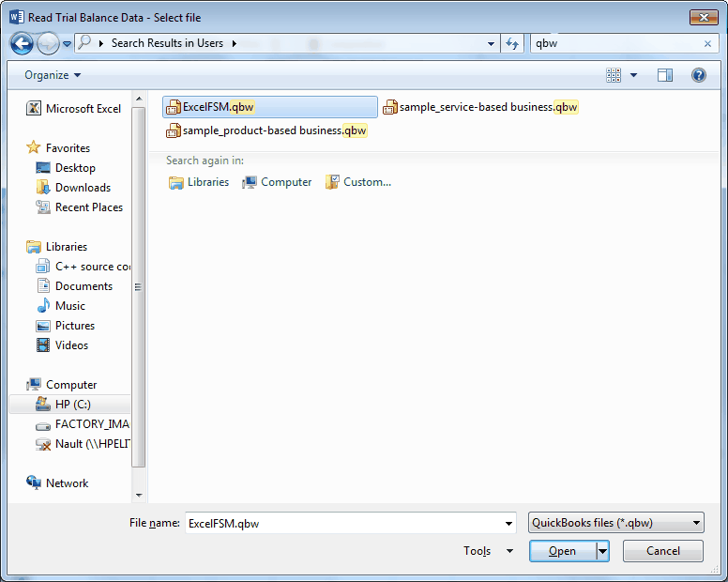Expand the File name dropdown arrow
Image resolution: width=728 pixels, height=582 pixels.
508,524
